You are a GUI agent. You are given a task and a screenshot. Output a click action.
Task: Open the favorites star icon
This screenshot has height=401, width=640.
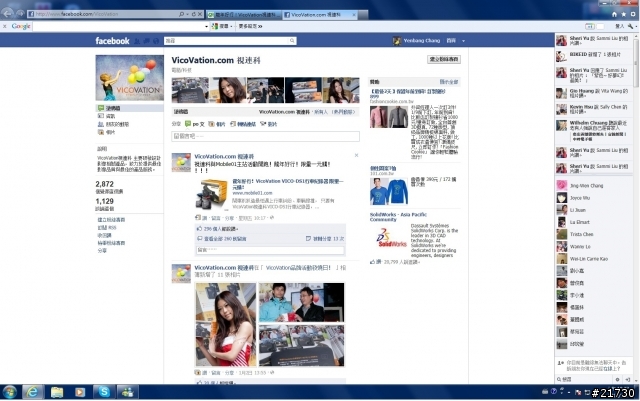pos(624,14)
